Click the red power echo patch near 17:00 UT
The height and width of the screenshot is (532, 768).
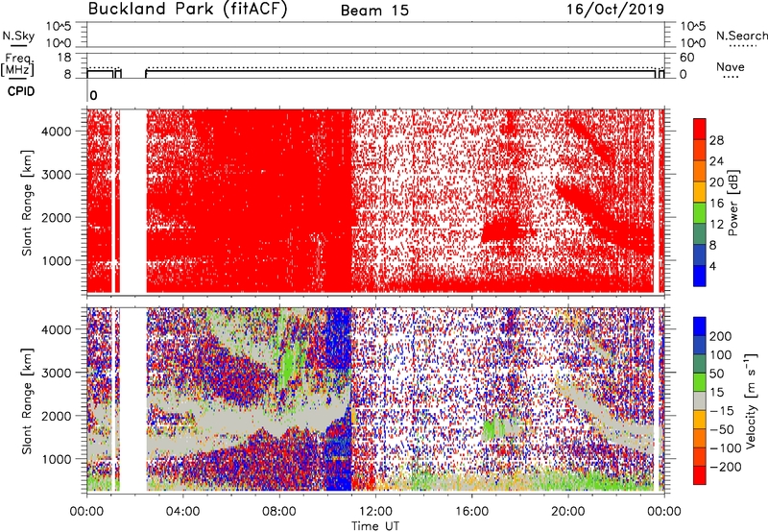pos(502,230)
